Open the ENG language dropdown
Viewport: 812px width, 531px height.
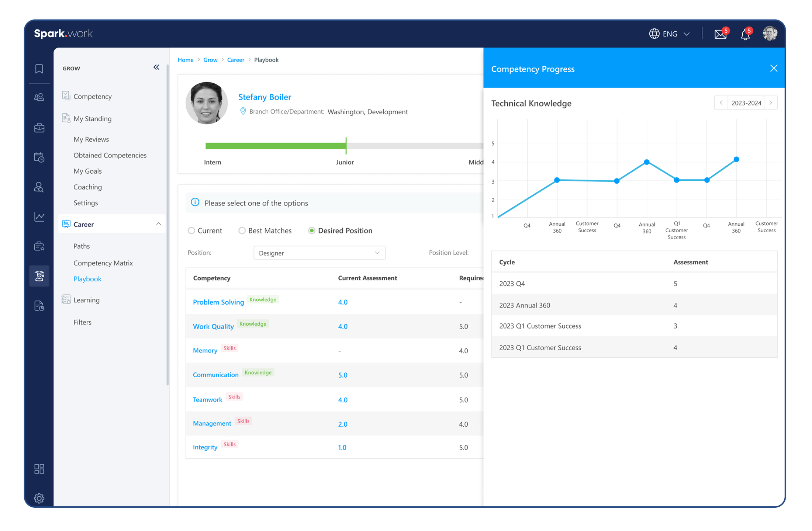coord(670,34)
